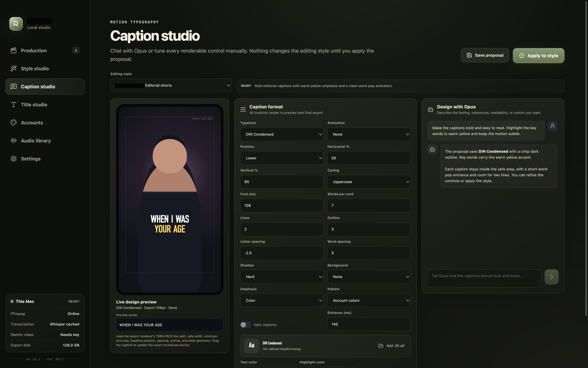This screenshot has width=588, height=368.
Task: Click the Settings gear icon
Action: click(x=14, y=159)
